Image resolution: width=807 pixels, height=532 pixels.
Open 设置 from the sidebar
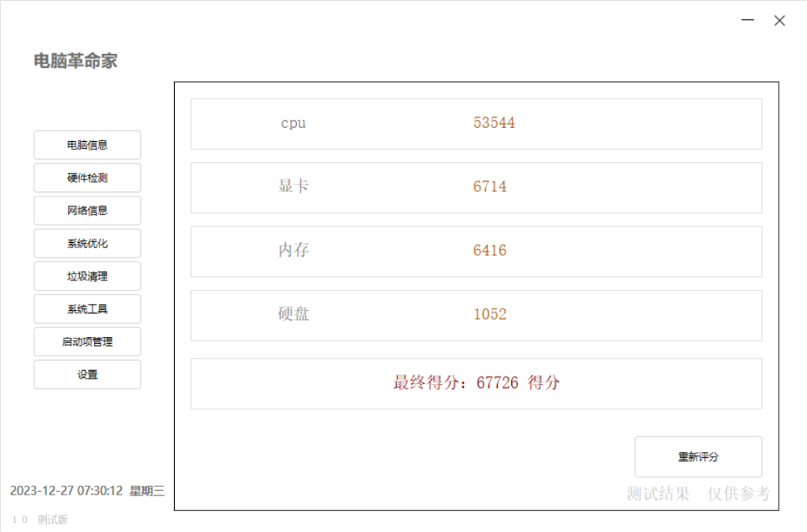point(87,374)
